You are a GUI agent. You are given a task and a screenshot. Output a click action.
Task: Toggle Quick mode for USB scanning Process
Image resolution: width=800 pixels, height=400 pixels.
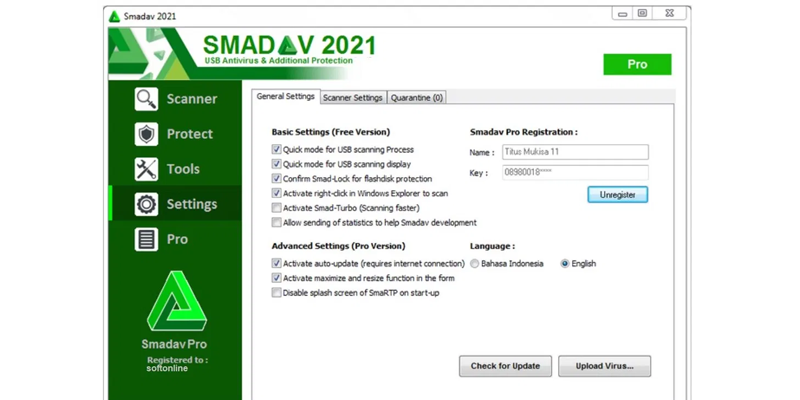pos(277,149)
